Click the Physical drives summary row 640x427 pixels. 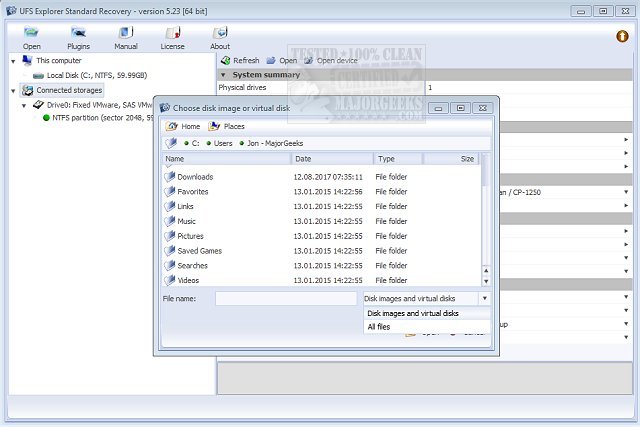click(x=424, y=87)
